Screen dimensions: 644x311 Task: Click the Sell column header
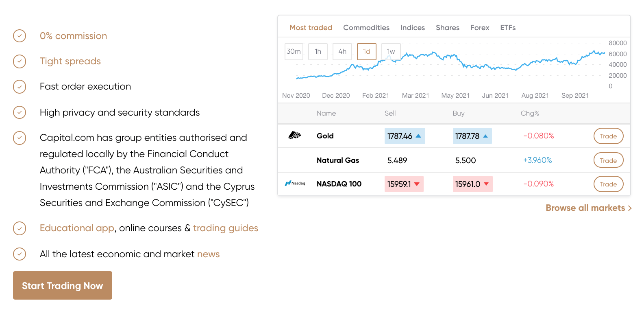(x=390, y=113)
